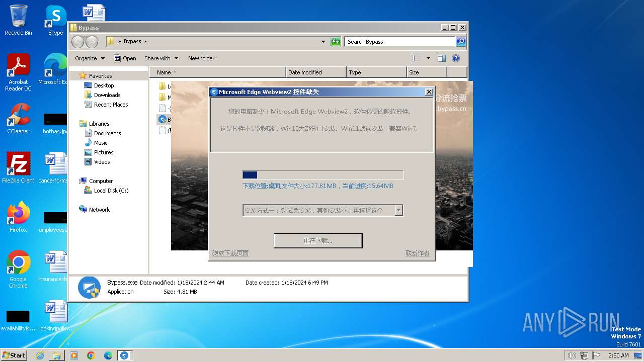Click the Open toolbar button
This screenshot has height=362, width=644.
(125, 58)
